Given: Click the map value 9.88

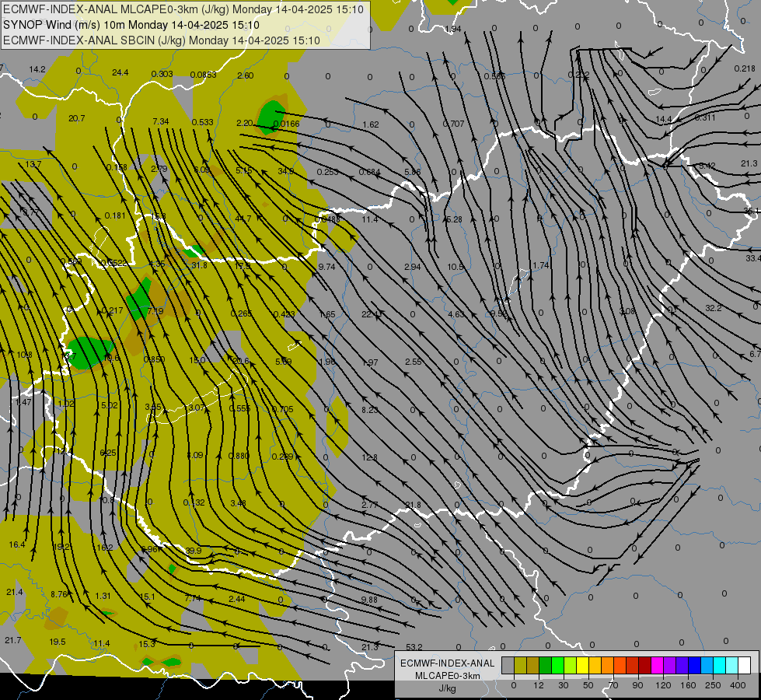Looking at the screenshot, I should (369, 600).
